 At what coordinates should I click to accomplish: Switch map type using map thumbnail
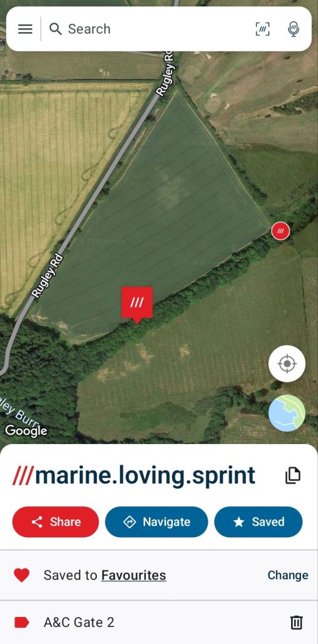point(287,413)
